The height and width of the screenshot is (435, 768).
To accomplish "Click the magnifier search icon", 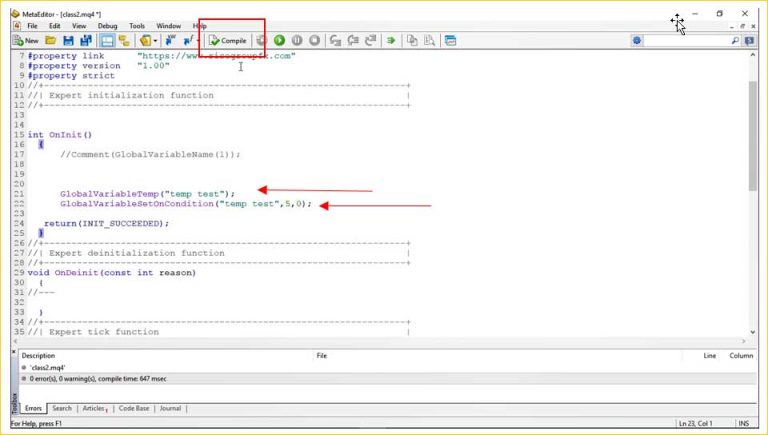I will pos(735,41).
